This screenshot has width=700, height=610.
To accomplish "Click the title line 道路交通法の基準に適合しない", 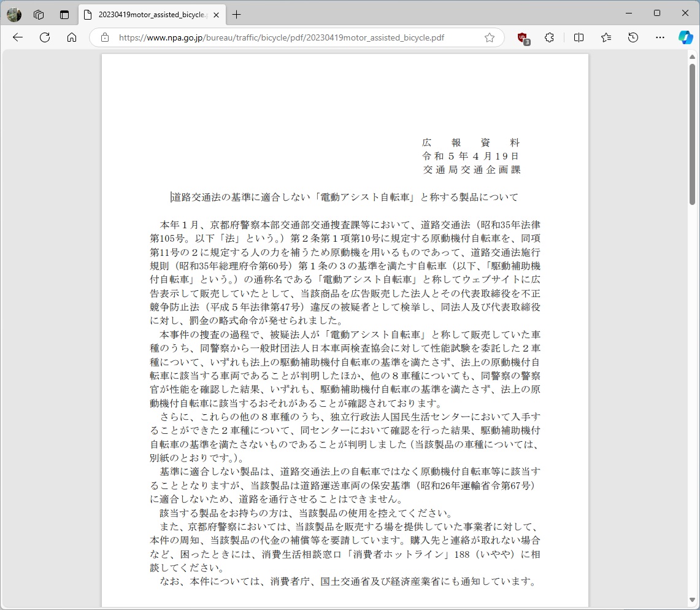I will [344, 197].
